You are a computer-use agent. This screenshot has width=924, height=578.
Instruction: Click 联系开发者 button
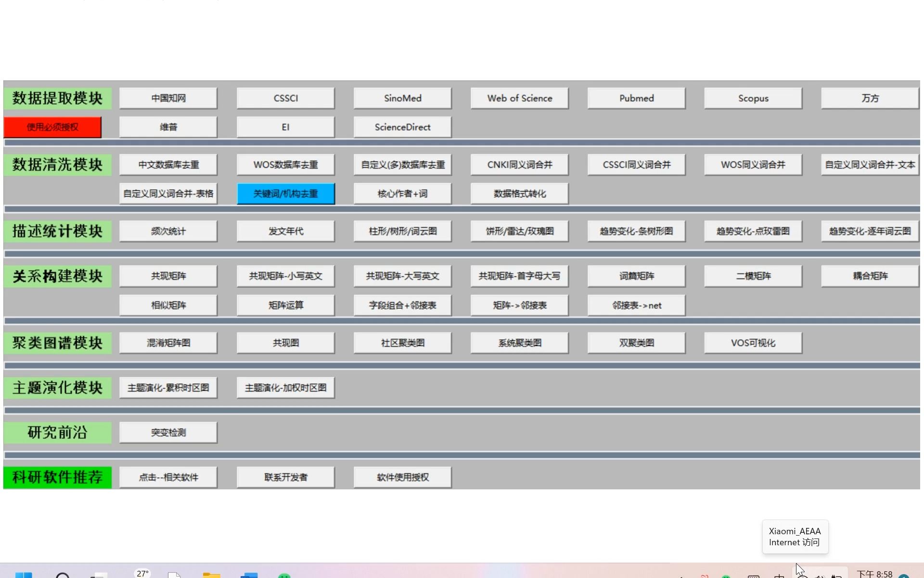click(x=286, y=477)
